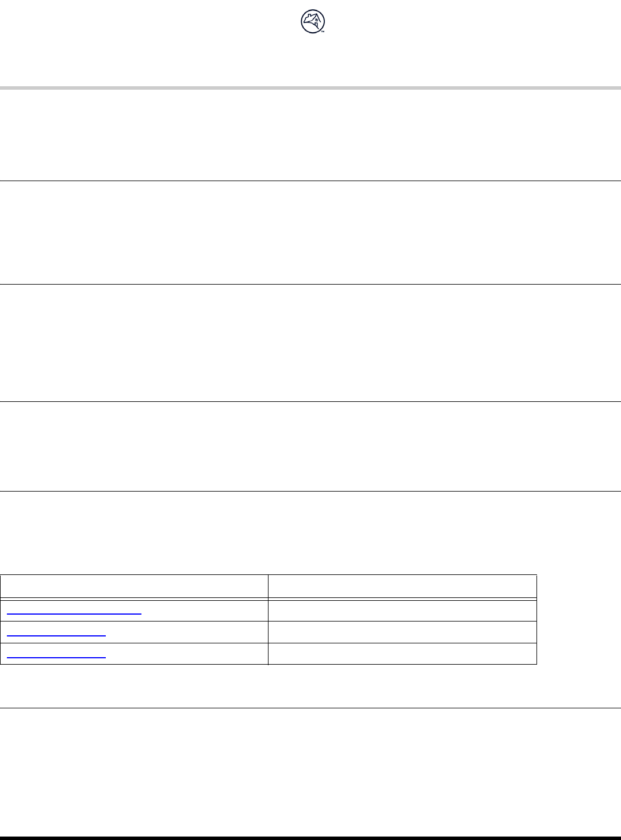Click the left header cell of the table

134,586
